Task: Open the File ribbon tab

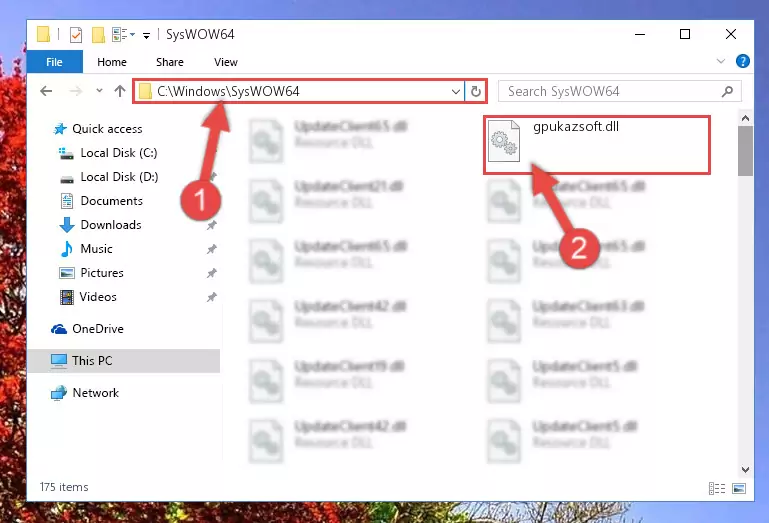Action: pos(54,62)
